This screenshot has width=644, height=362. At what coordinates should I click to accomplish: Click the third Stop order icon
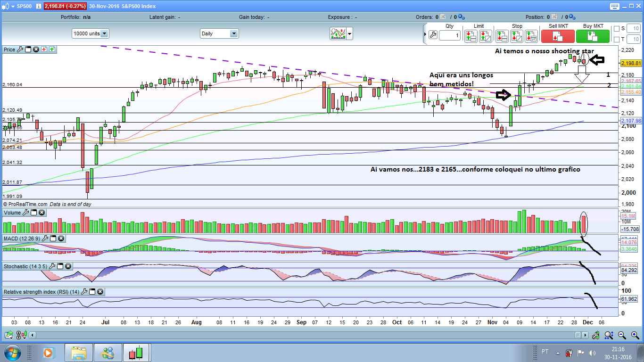coord(531,36)
